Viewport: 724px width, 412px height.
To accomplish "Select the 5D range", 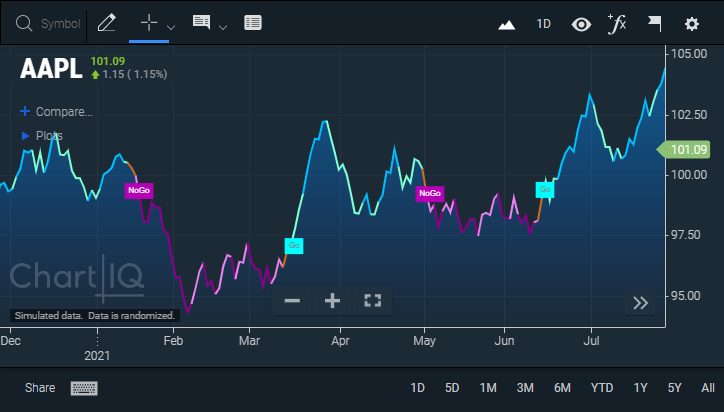I will point(452,388).
